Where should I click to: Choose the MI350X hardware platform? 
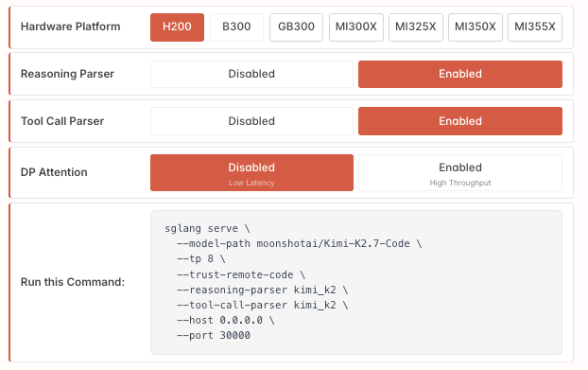coord(476,27)
